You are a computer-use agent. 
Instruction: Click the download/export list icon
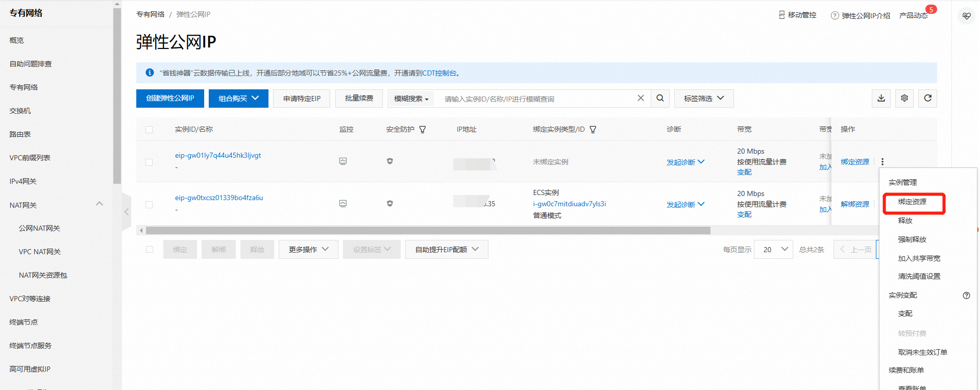(881, 99)
